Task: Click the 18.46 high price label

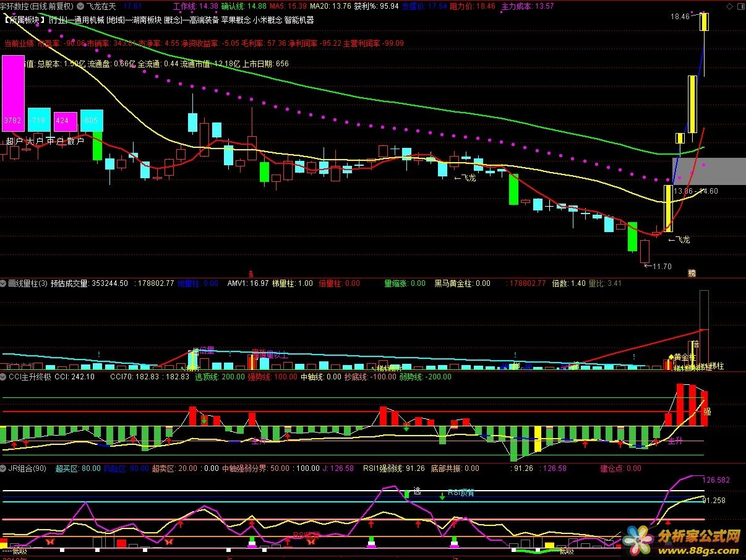Action: (680, 17)
